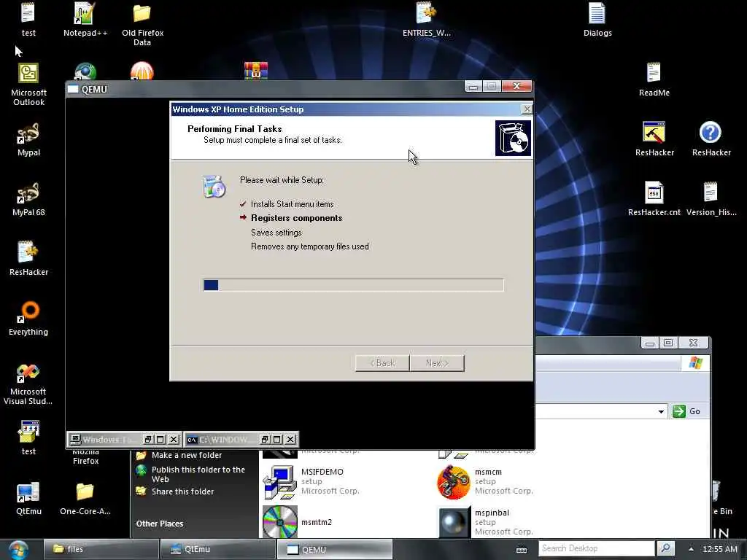Click the setup CD box icon in wizard header
The height and width of the screenshot is (560, 747).
click(x=513, y=138)
